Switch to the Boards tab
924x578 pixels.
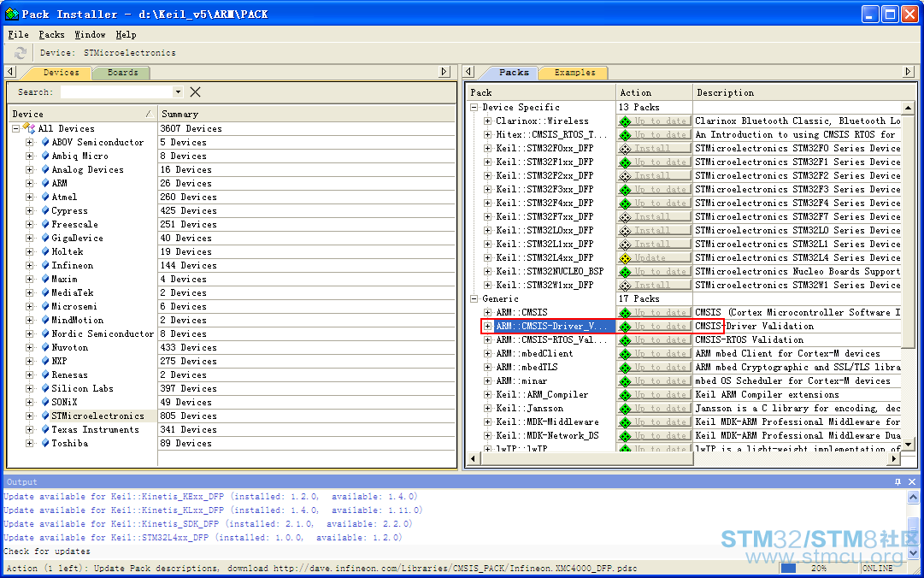pos(122,73)
